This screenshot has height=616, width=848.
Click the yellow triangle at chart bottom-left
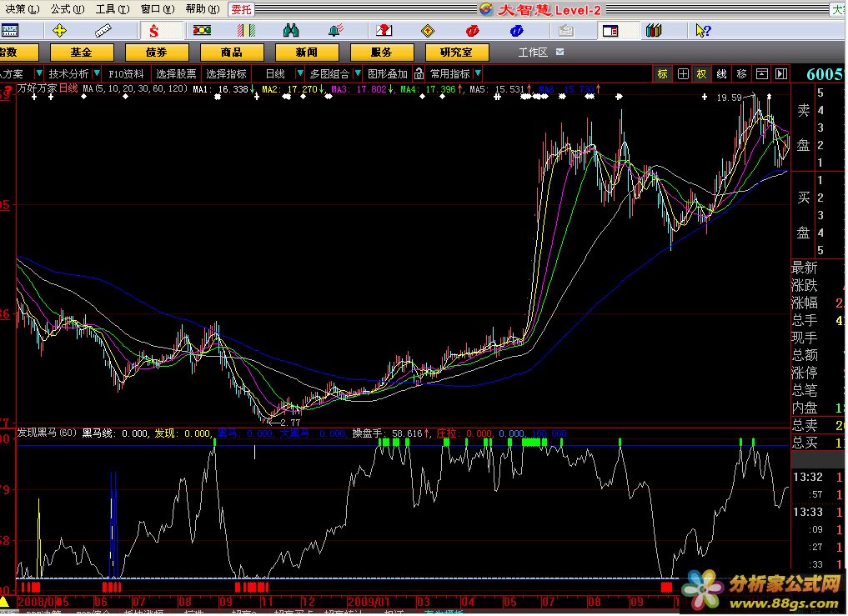[4, 602]
